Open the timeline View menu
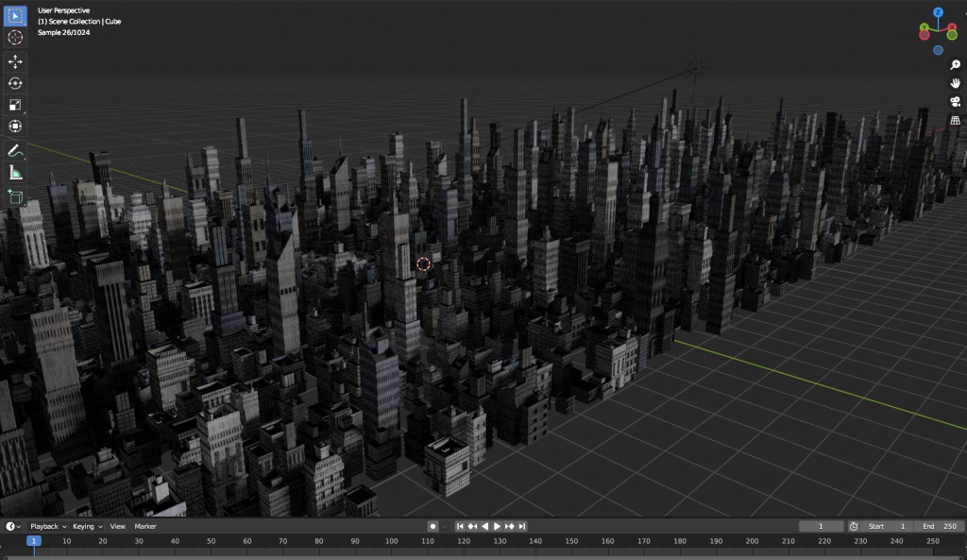This screenshot has height=560, width=967. point(117,526)
